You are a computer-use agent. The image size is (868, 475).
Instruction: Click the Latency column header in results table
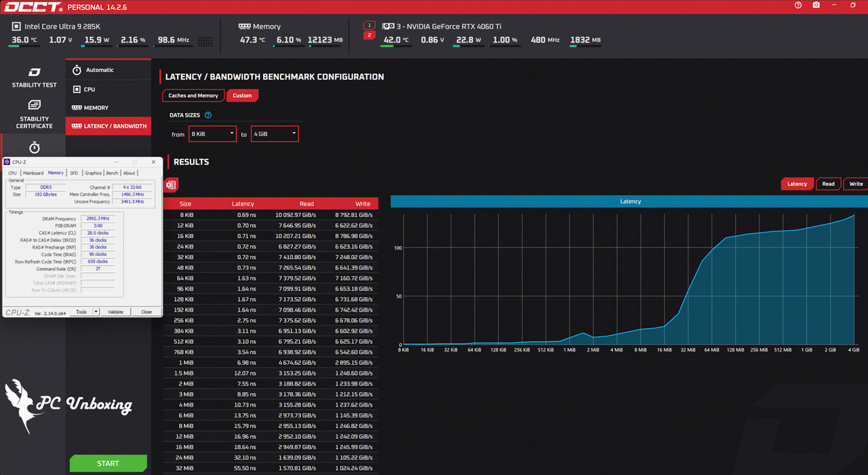(x=243, y=203)
